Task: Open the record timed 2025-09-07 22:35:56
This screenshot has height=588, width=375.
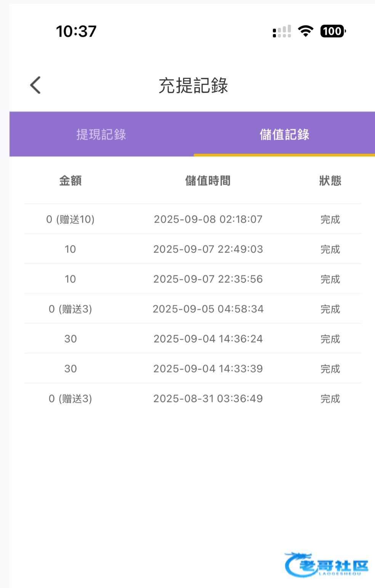Action: click(208, 279)
